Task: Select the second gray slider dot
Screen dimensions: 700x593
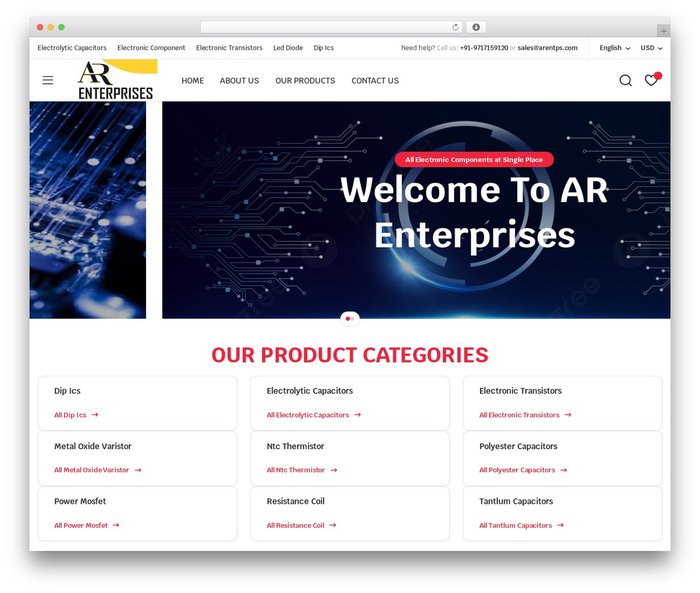Action: (353, 319)
